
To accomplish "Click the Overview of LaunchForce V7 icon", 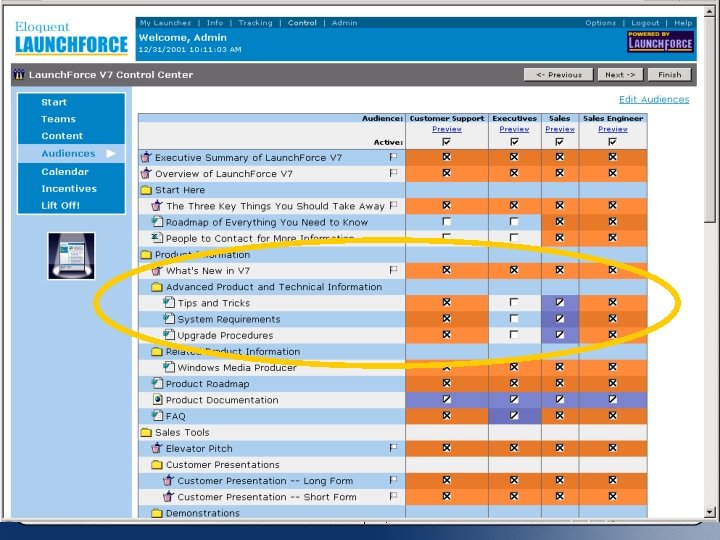I will click(x=146, y=174).
